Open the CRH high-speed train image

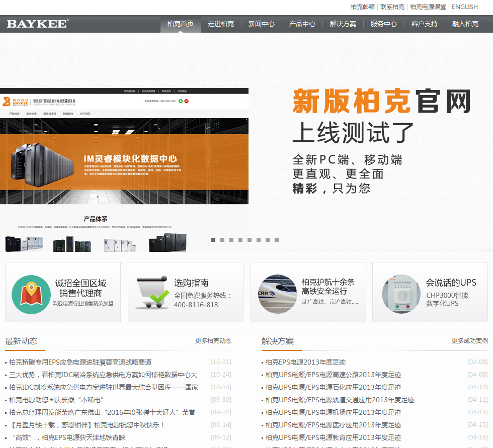click(277, 294)
